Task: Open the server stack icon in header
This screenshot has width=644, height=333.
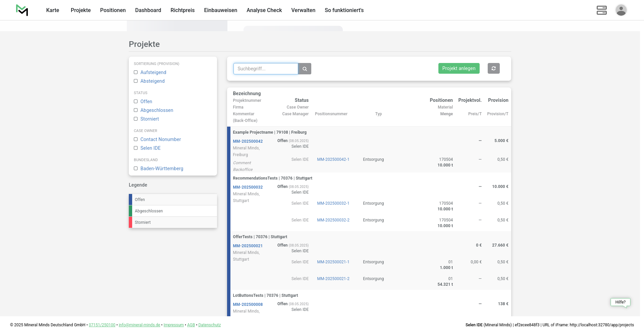Action: [601, 10]
